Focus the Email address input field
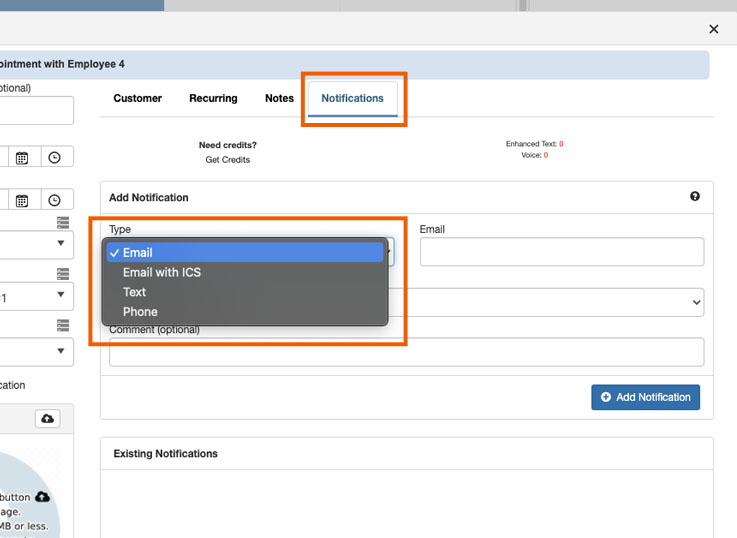 561,252
